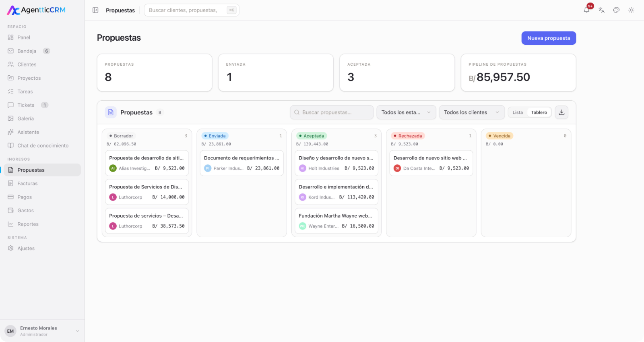The width and height of the screenshot is (644, 342).
Task: Open the Todos los estados dropdown
Action: [x=406, y=112]
